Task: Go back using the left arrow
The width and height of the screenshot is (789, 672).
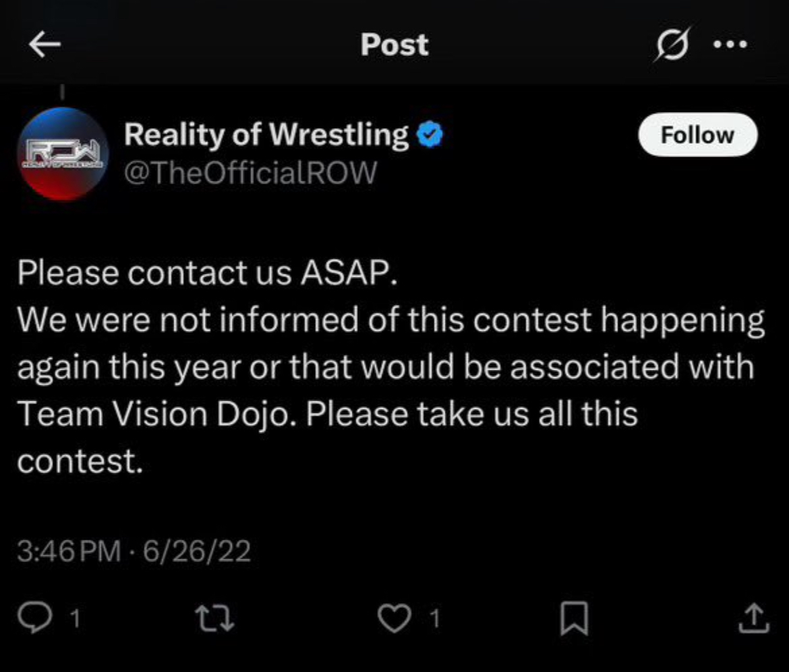Action: tap(45, 45)
